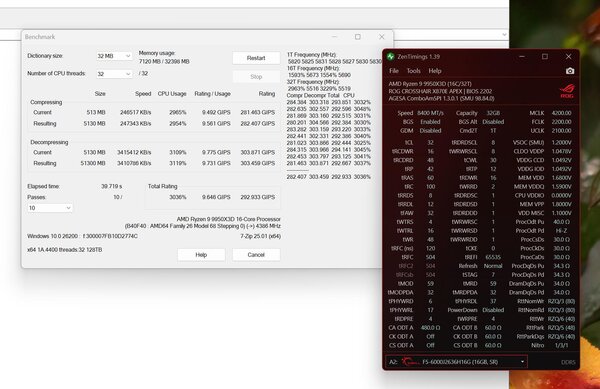Screen dimensions: 600x389
Task: Click the Total Rating value 292.933 GIPS
Action: click(x=258, y=197)
